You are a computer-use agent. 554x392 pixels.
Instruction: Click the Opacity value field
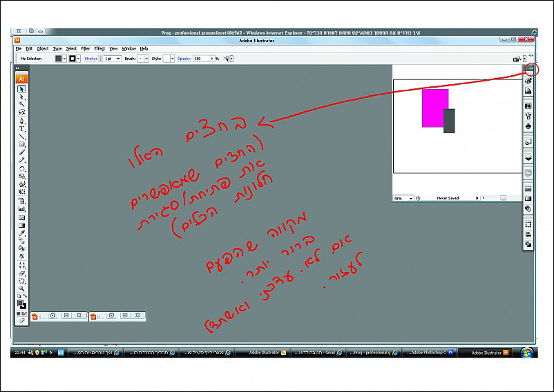pos(202,59)
